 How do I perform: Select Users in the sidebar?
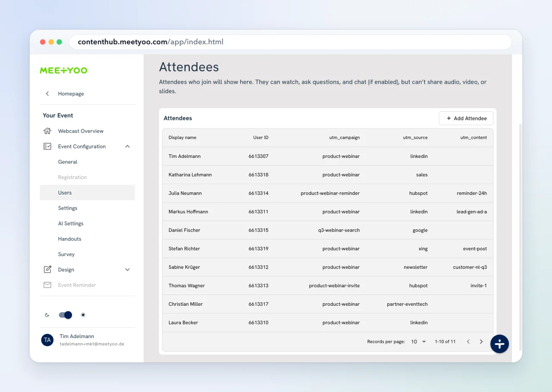coord(87,192)
